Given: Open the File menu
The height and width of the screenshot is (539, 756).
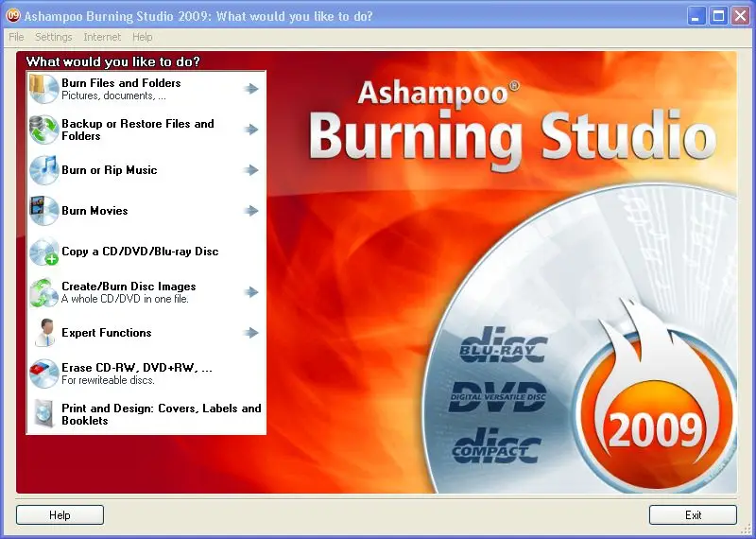Looking at the screenshot, I should click(x=16, y=37).
